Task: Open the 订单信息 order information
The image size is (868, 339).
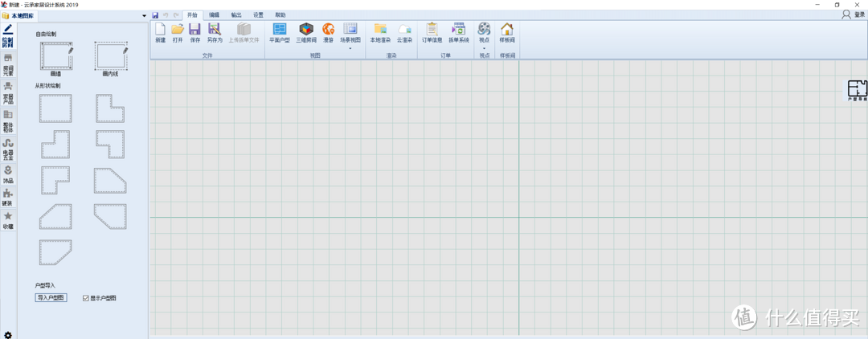Action: click(432, 33)
